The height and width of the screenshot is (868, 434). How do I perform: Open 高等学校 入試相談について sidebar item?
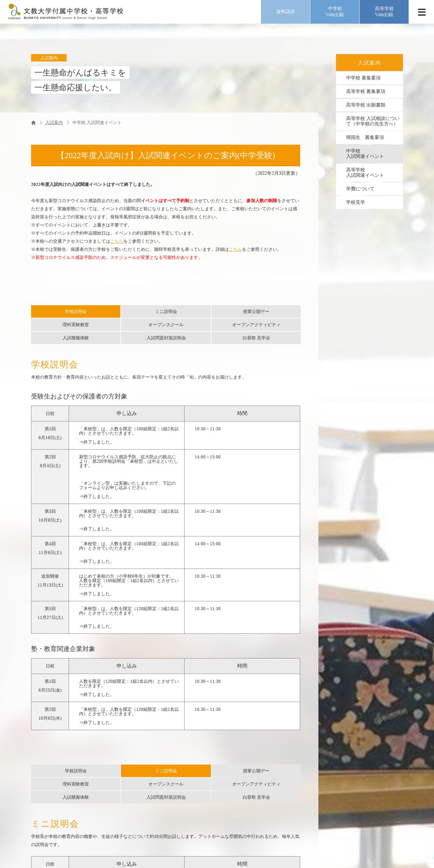369,121
